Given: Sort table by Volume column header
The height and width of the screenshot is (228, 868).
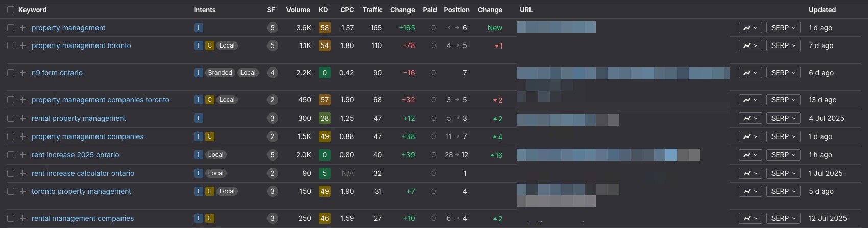Looking at the screenshot, I should point(298,10).
